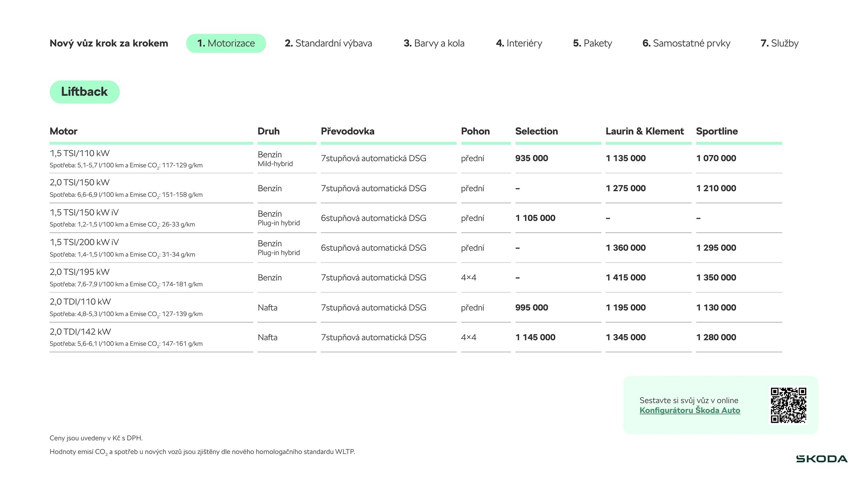This screenshot has width=868, height=488.
Task: Click the Laurin & Klement column header
Action: pos(644,131)
